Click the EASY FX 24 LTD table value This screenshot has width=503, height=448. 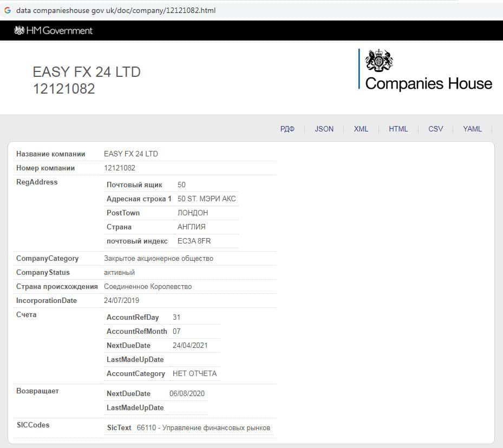pyautogui.click(x=131, y=154)
